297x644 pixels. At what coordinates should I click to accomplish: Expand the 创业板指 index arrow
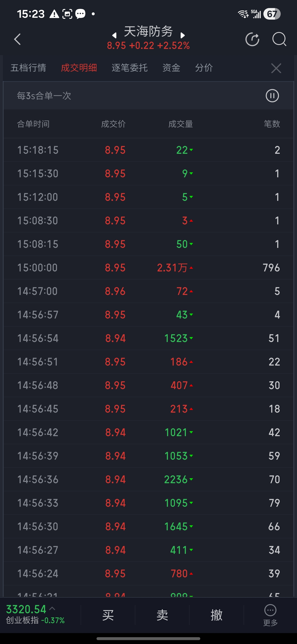[52, 609]
